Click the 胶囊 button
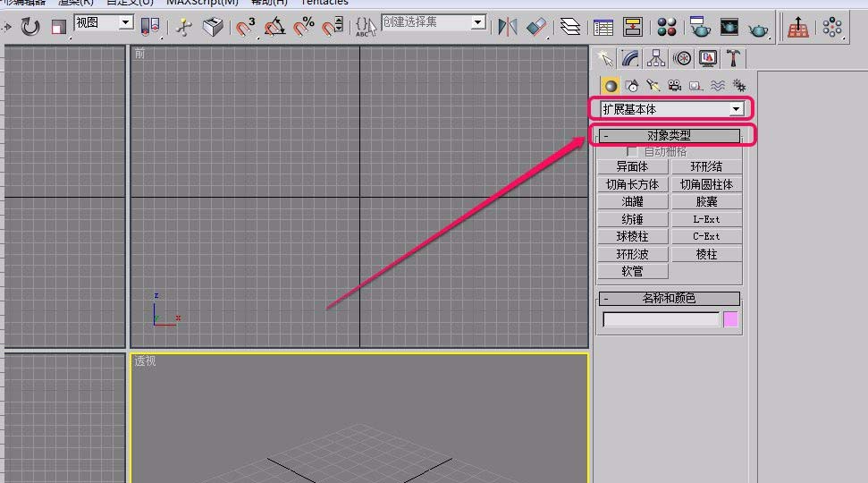This screenshot has height=483, width=868. pyautogui.click(x=706, y=201)
